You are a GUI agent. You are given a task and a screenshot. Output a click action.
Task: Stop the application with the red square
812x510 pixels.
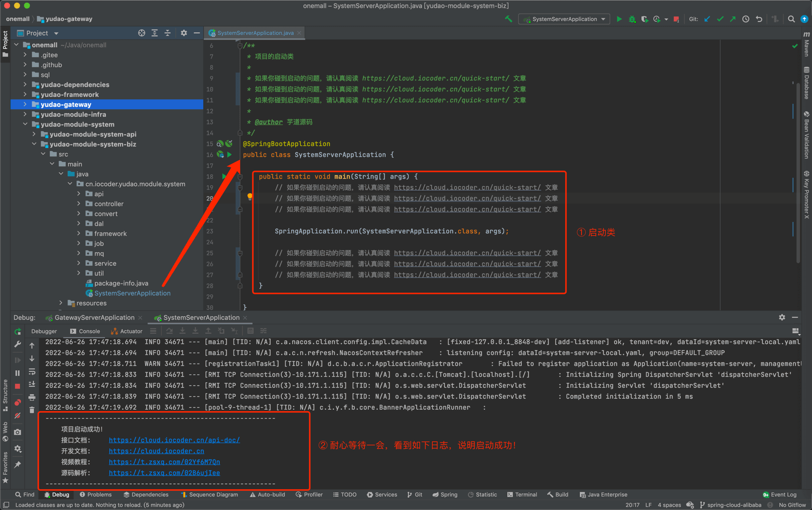tap(676, 19)
